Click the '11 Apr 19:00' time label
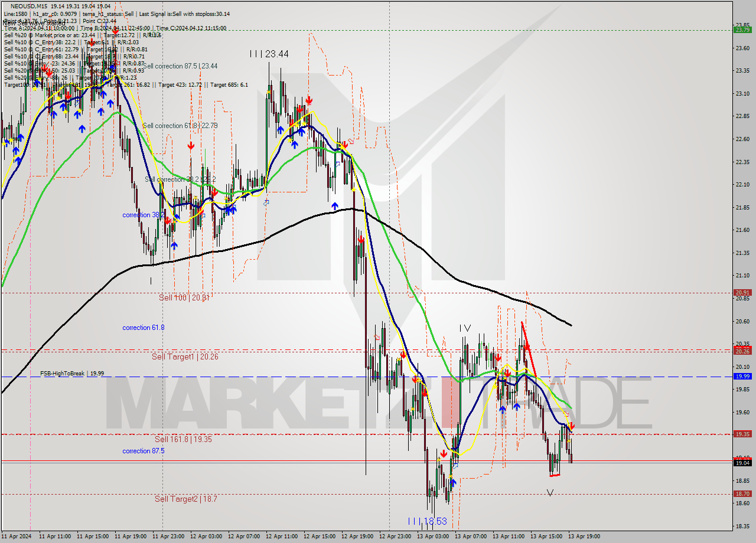 131,537
